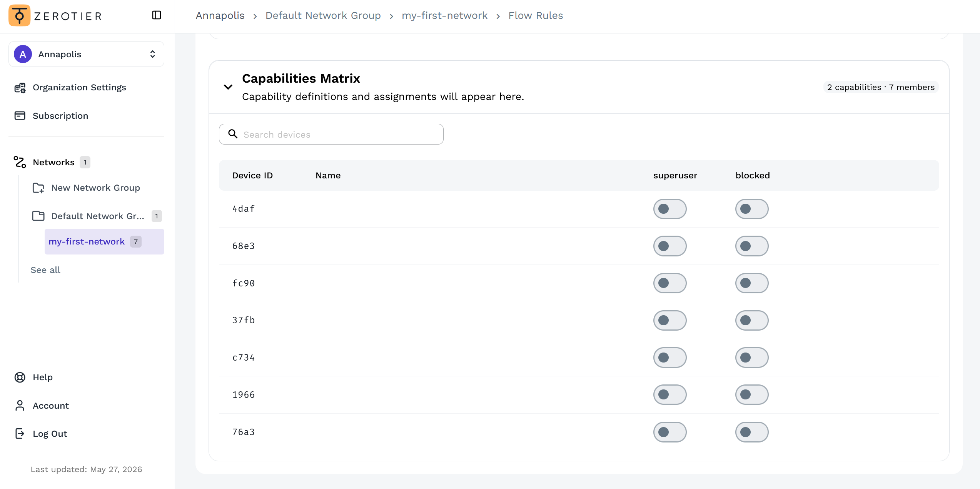The image size is (980, 489).
Task: Toggle superuser for device fc90
Action: pos(670,283)
